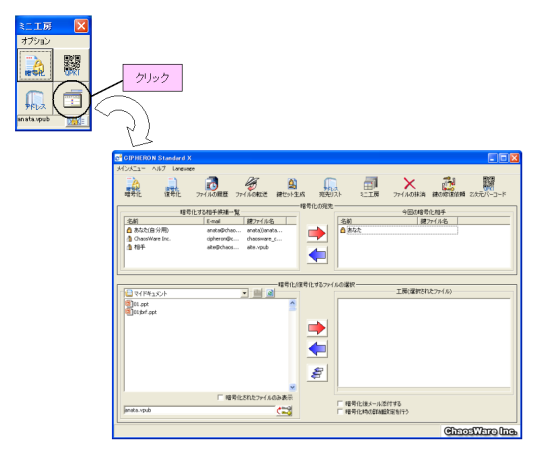This screenshot has height=473, width=545.
Task: Open the ファイルの履歴 file history icon
Action: [212, 187]
